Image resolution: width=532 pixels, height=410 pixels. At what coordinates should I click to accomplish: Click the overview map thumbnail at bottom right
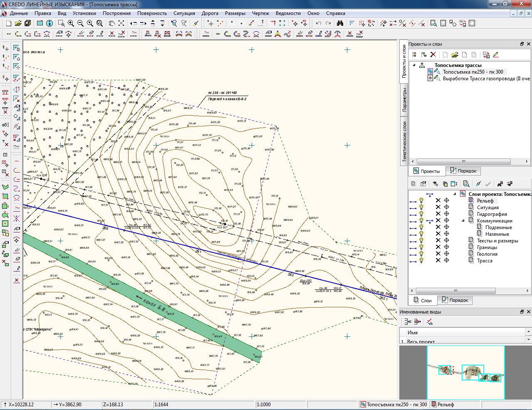pyautogui.click(x=465, y=372)
